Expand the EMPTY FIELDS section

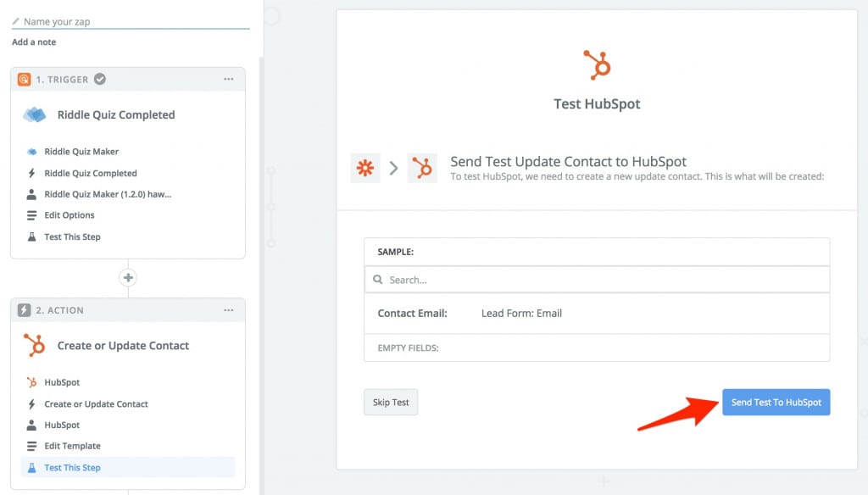597,348
